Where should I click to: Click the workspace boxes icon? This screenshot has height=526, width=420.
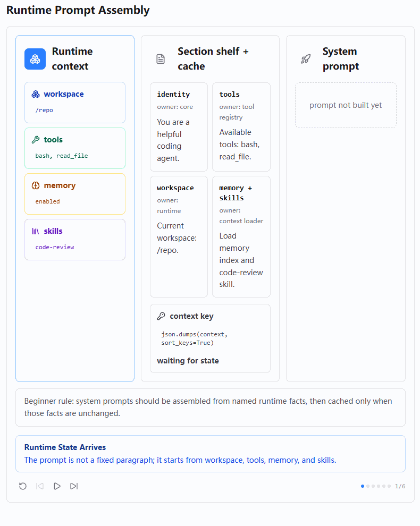pyautogui.click(x=36, y=94)
